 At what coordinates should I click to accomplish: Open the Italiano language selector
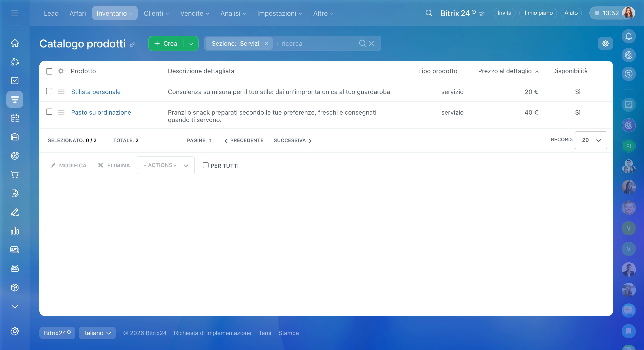click(97, 333)
